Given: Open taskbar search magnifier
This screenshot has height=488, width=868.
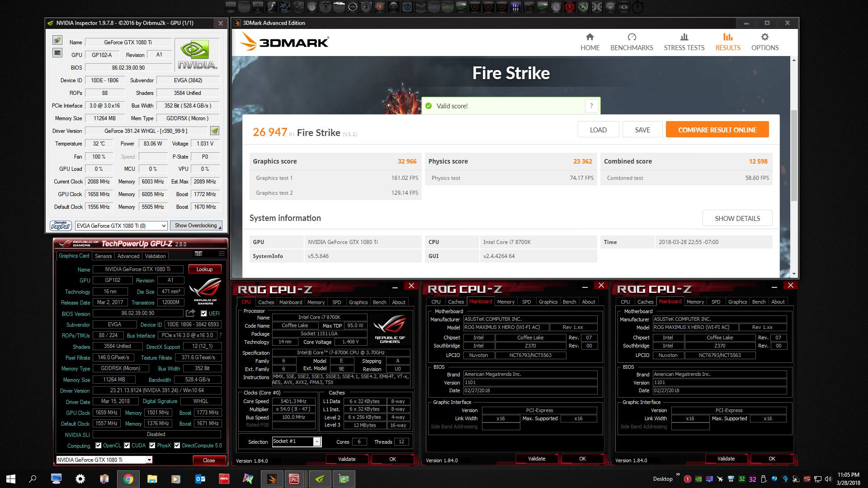Looking at the screenshot, I should 33,479.
